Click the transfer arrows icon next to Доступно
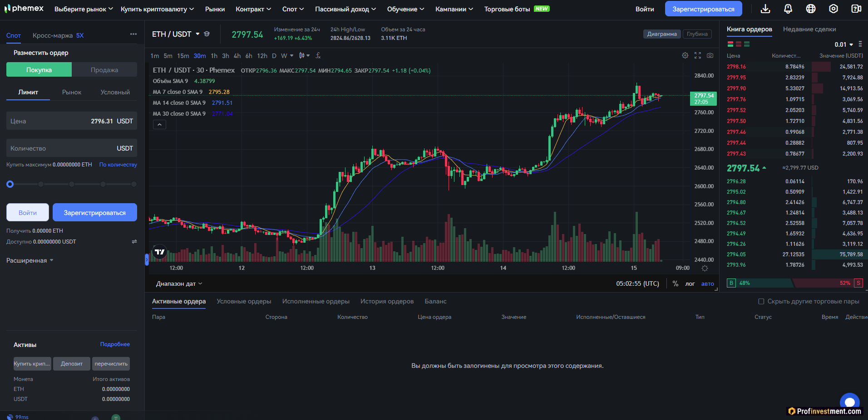The image size is (868, 420). (x=134, y=242)
